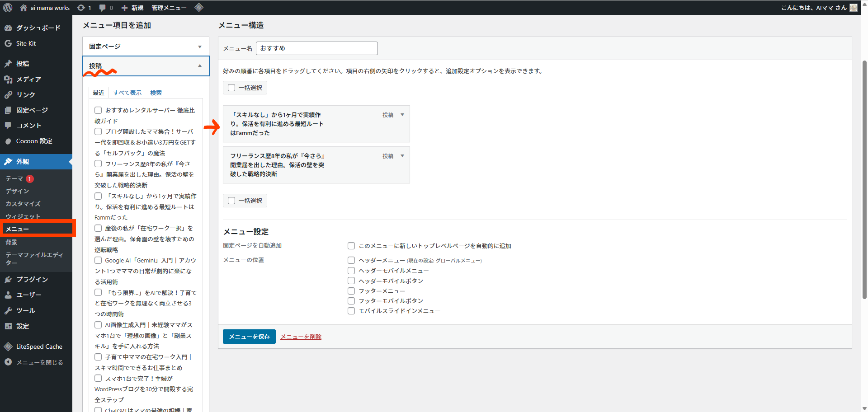Click the メニュー名 input field
This screenshot has height=412, width=868.
pyautogui.click(x=316, y=48)
